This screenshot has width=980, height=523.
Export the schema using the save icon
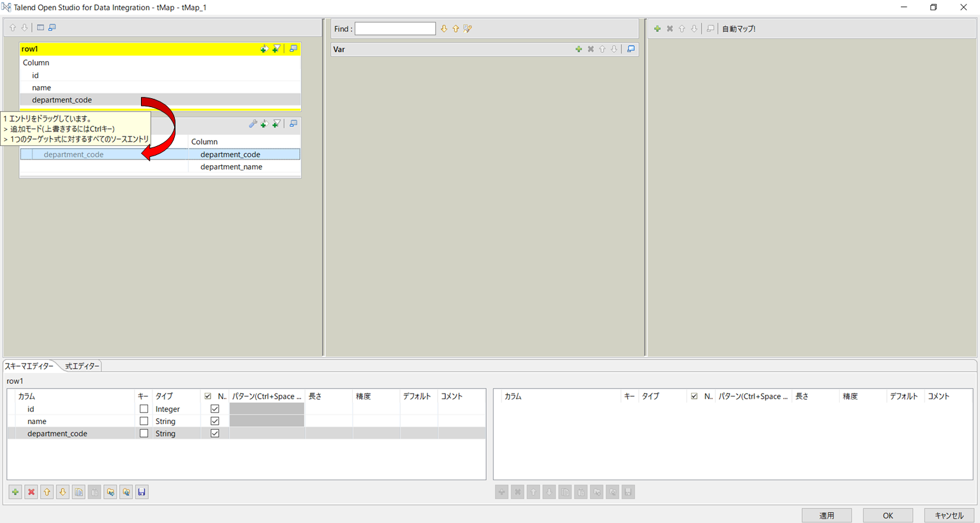click(x=142, y=492)
